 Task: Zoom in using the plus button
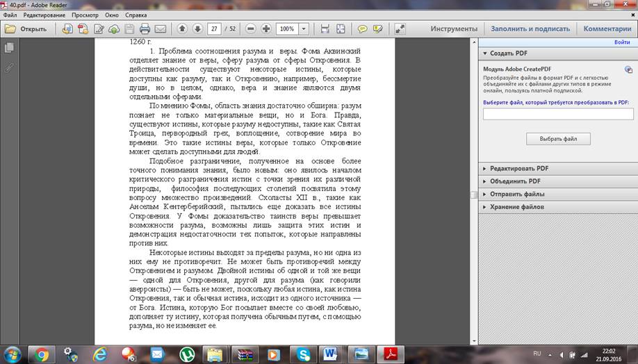coord(265,29)
